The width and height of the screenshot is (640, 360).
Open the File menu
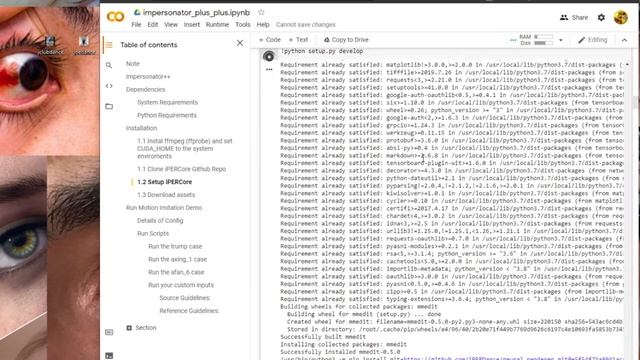pos(136,24)
